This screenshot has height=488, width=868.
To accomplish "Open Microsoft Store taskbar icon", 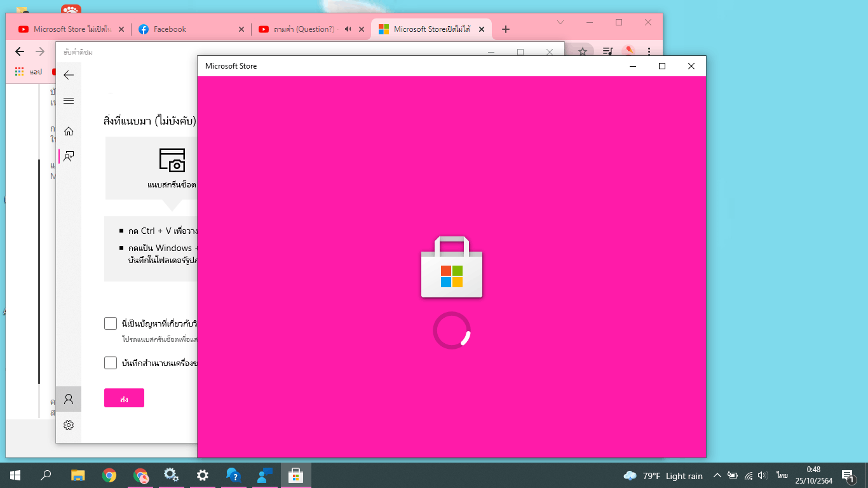I will point(295,475).
